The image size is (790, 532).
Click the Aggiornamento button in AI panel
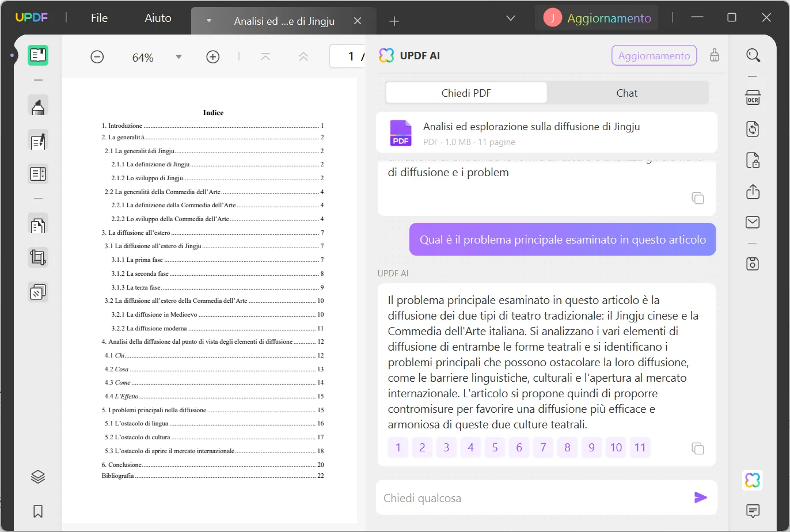tap(654, 55)
